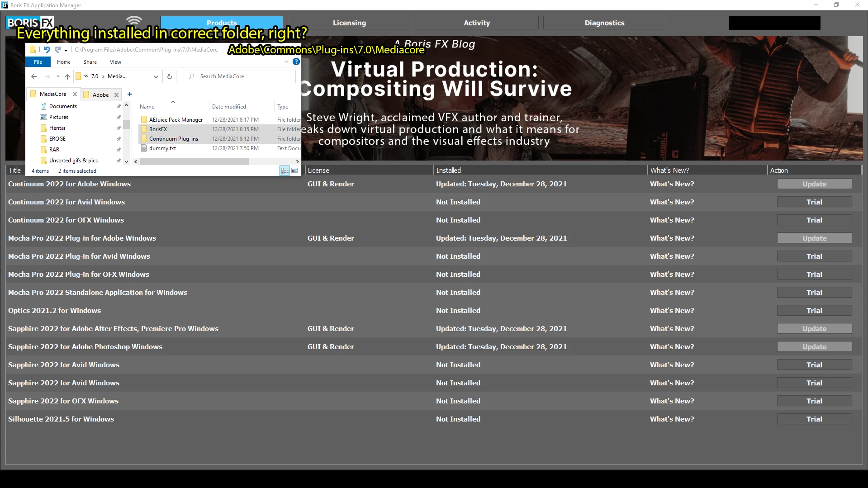Select the Mocha Pro 2022 Plug-in for OFX row
This screenshot has width=868, height=488.
tap(434, 275)
